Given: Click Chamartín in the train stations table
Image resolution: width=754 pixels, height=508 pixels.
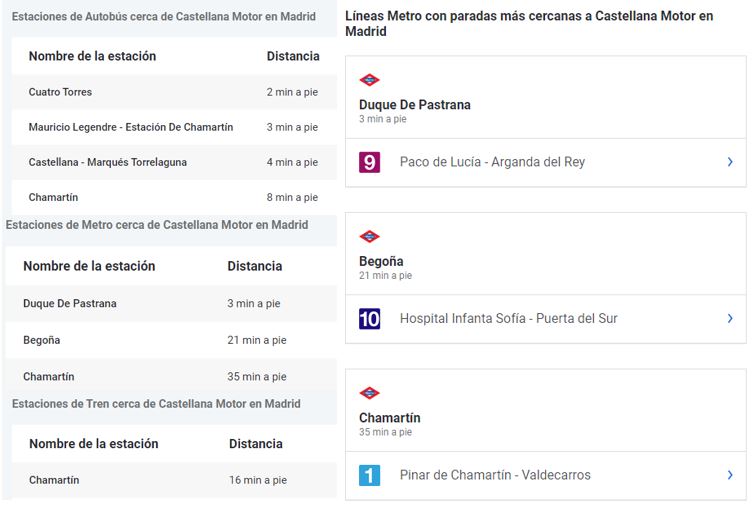Looking at the screenshot, I should click(54, 480).
